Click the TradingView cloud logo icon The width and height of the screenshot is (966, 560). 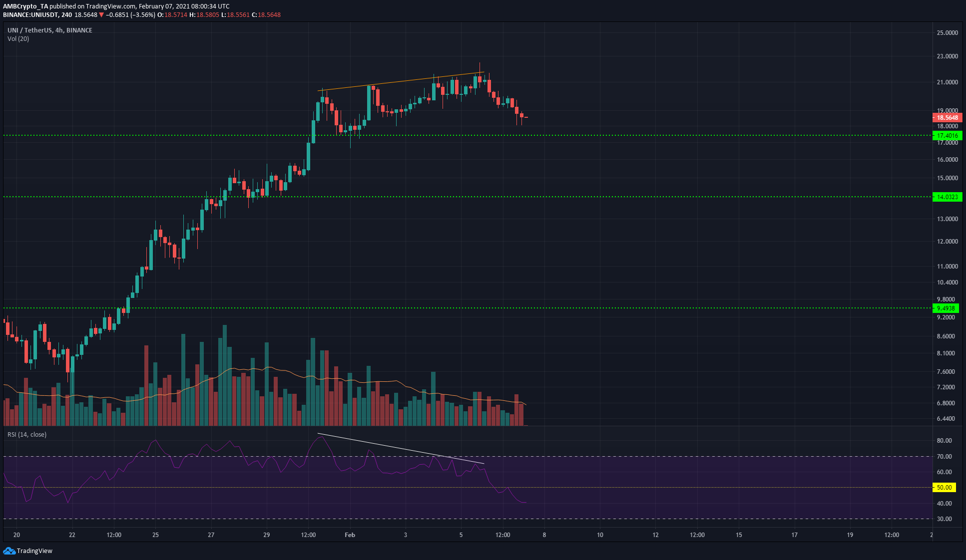9,551
